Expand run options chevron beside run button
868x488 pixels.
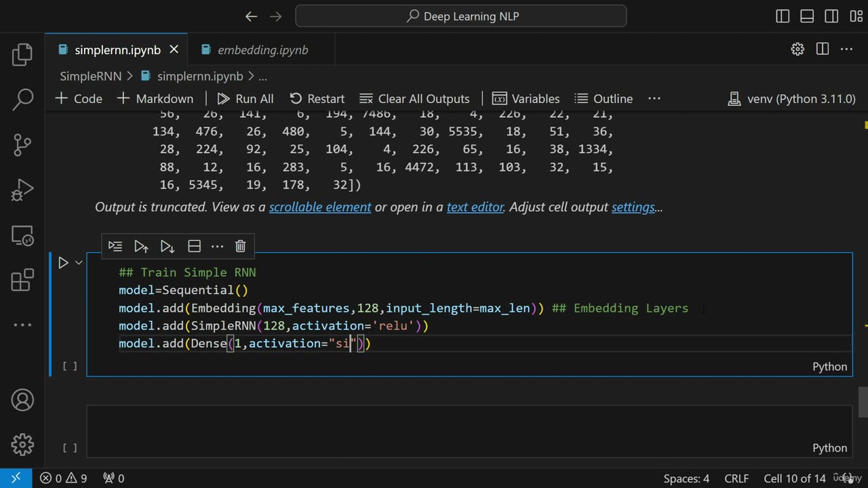click(x=79, y=262)
